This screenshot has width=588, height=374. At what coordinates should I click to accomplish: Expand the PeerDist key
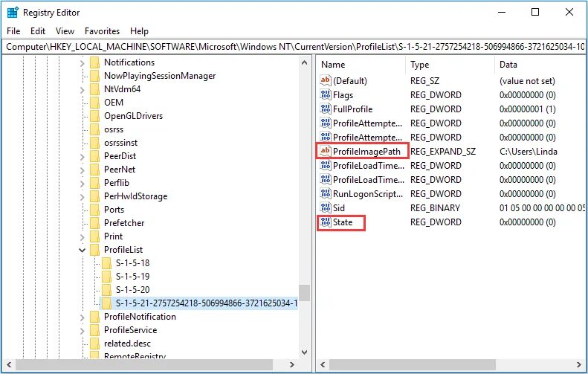coord(82,157)
